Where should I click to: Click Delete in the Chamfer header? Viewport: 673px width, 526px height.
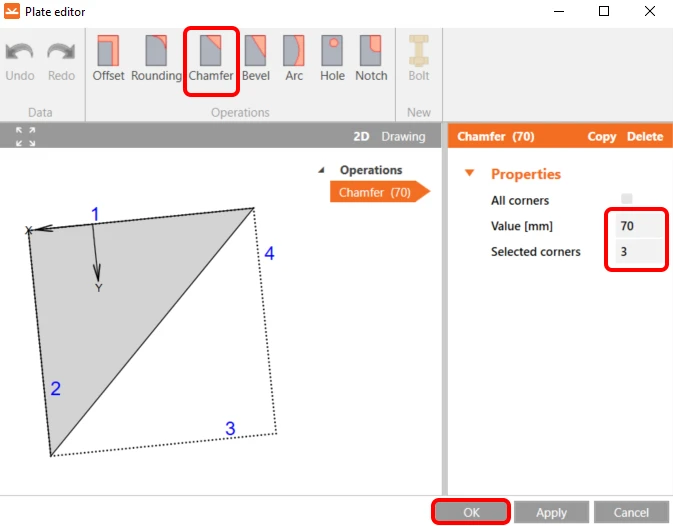coord(645,136)
